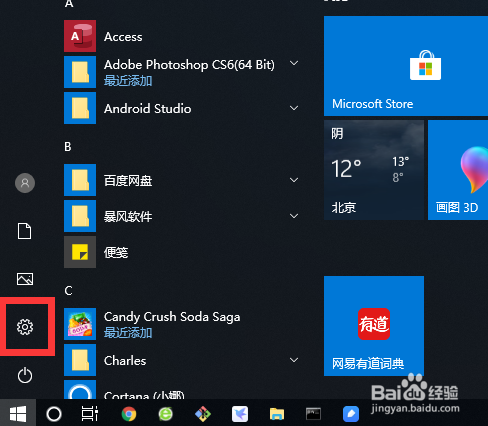Expand Android Studio folder chevron

[x=294, y=108]
